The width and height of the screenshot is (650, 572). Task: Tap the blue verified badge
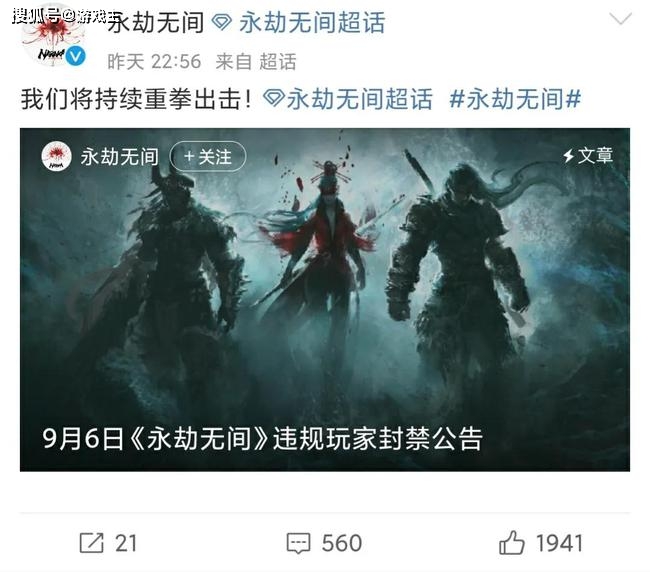coord(75,56)
